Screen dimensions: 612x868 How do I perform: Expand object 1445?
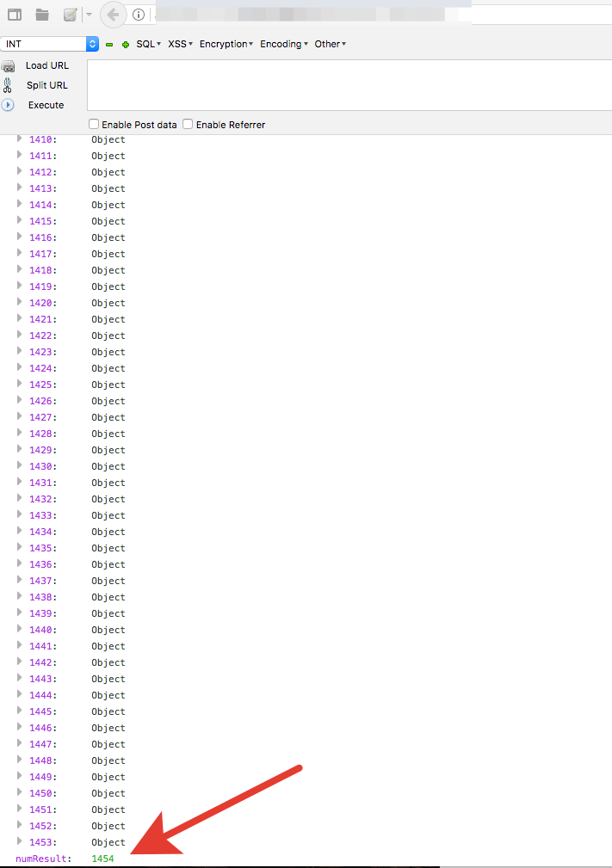click(x=20, y=711)
